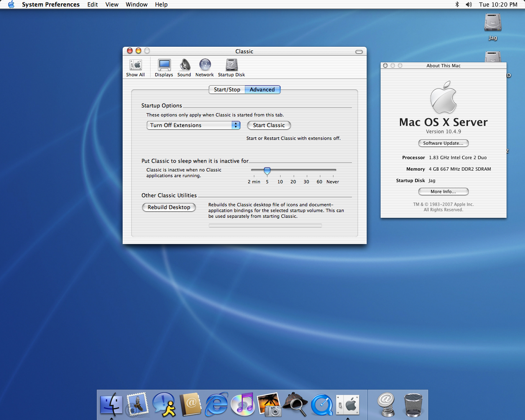This screenshot has width=525, height=420.
Task: Open Internet Explorer from the Dock
Action: [217, 404]
